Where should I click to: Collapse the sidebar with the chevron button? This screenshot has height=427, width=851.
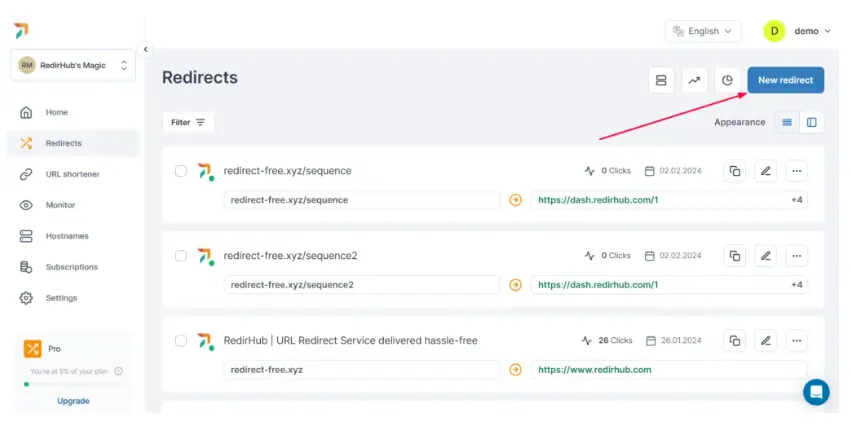point(145,49)
